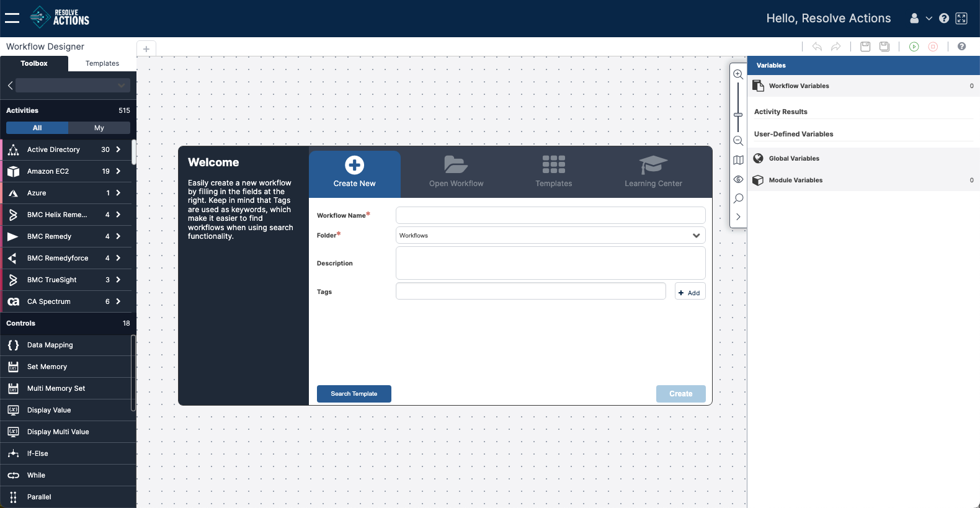Image resolution: width=980 pixels, height=508 pixels.
Task: Open Workflow Variables section
Action: point(863,86)
